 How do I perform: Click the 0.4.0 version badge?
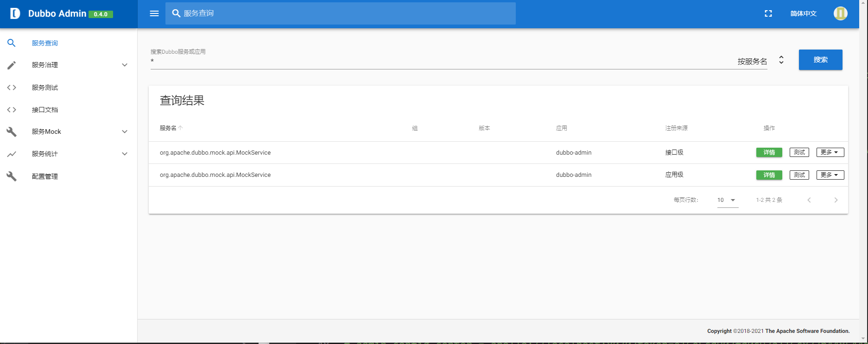(101, 14)
